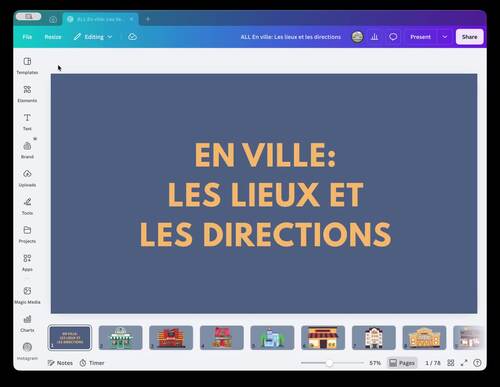Screen dimensions: 500x387
Task: Open the Tools (draw) panel
Action: [x=27, y=206]
